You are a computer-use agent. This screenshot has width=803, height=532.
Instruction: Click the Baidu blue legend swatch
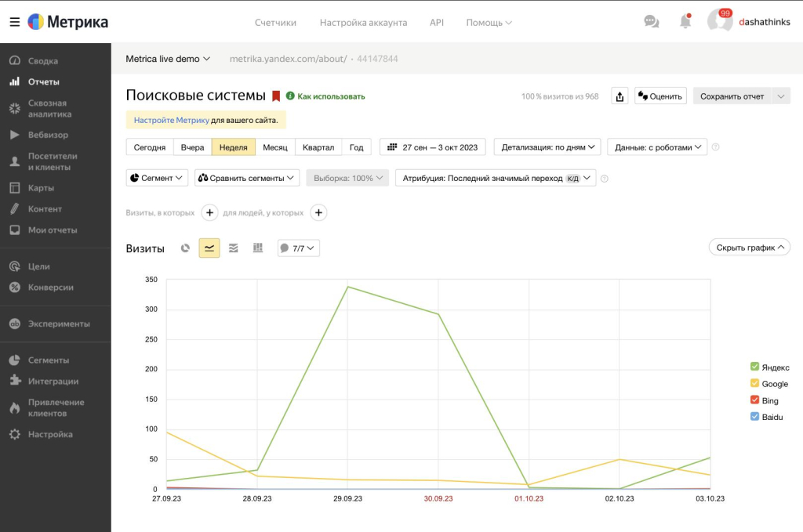click(x=754, y=417)
